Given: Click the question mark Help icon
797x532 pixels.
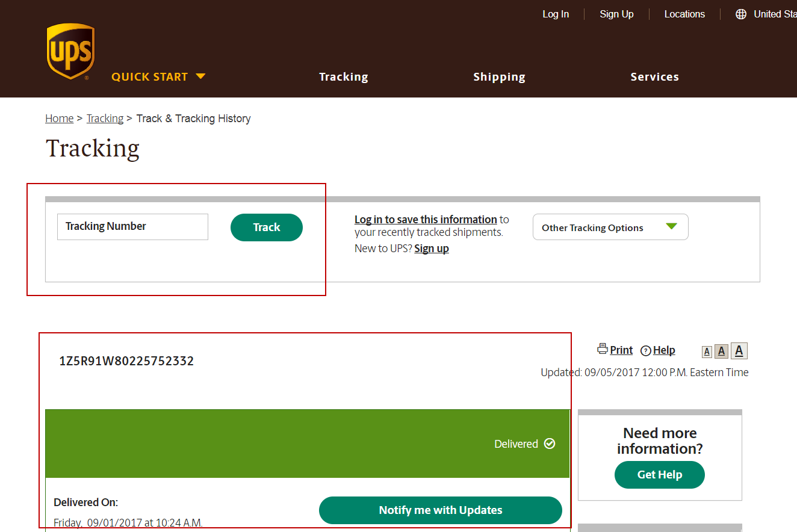Looking at the screenshot, I should pyautogui.click(x=646, y=351).
